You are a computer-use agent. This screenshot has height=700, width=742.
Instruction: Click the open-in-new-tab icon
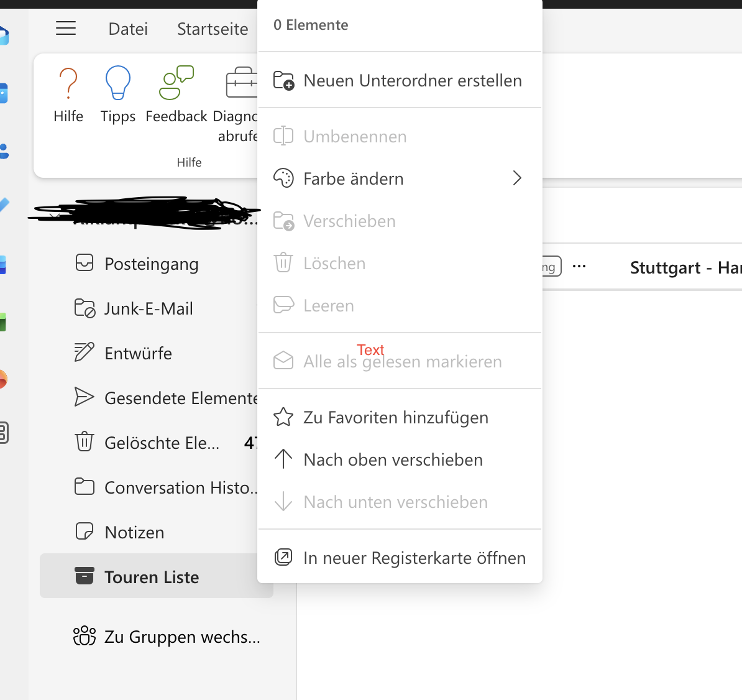pos(283,557)
